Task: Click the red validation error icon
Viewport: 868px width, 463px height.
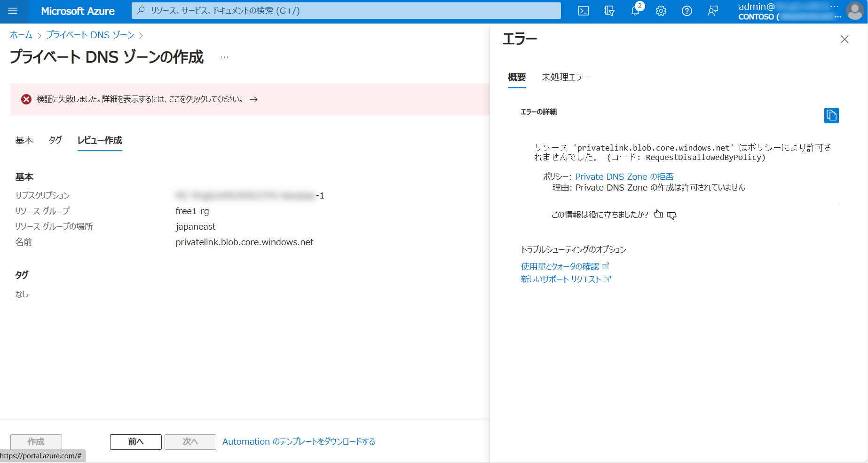Action: point(26,99)
